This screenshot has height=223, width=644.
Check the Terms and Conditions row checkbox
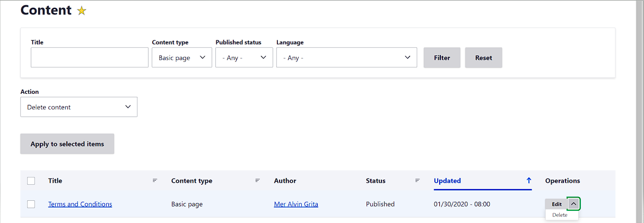coord(31,204)
